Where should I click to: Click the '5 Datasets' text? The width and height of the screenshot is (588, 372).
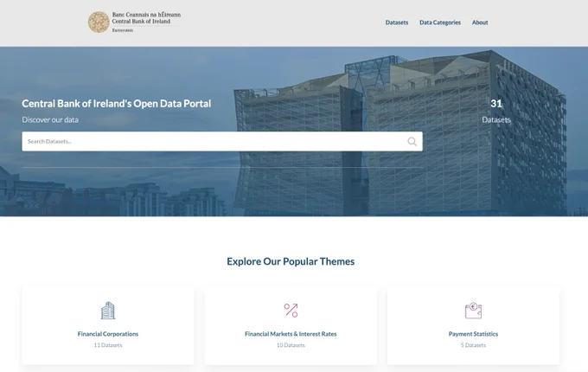pos(473,345)
